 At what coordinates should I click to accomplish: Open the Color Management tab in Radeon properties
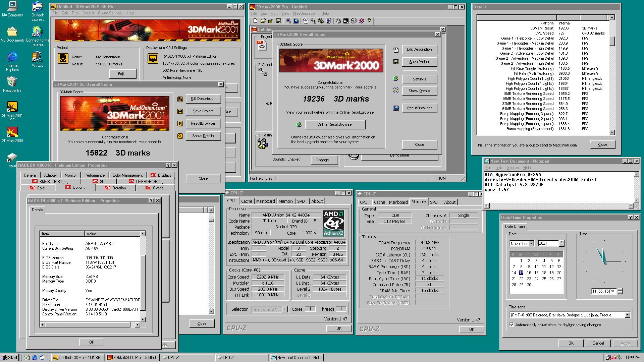(x=127, y=175)
